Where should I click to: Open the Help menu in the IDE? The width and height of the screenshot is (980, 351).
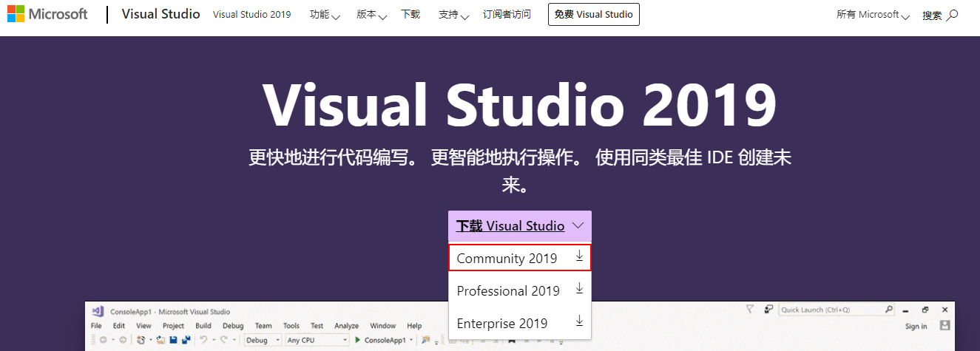(414, 326)
